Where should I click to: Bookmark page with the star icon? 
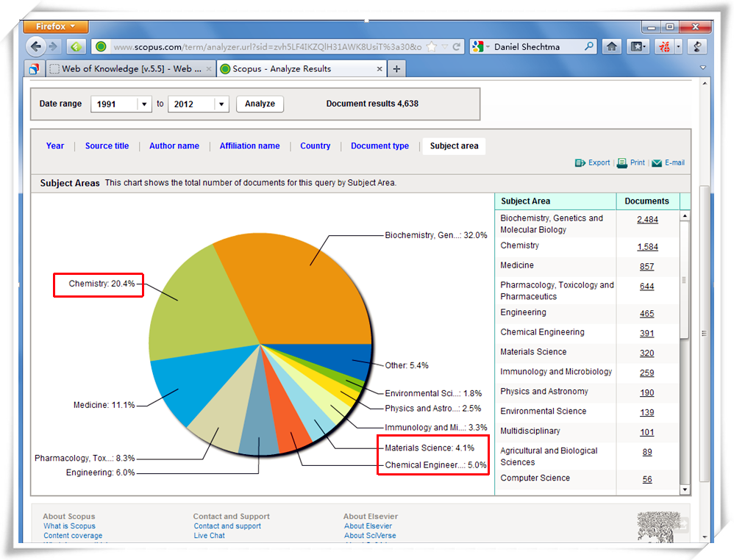pos(432,46)
